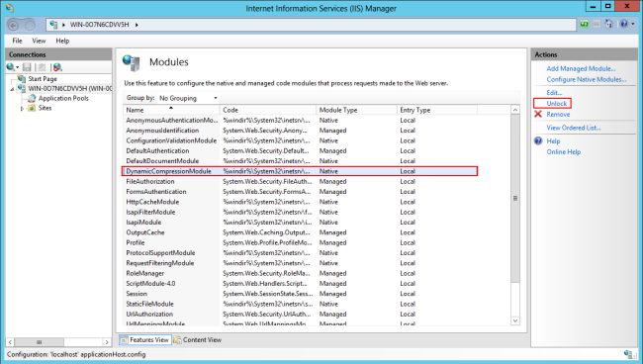The height and width of the screenshot is (364, 643).
Task: Click the server icon in the address bar
Action: tap(53, 25)
